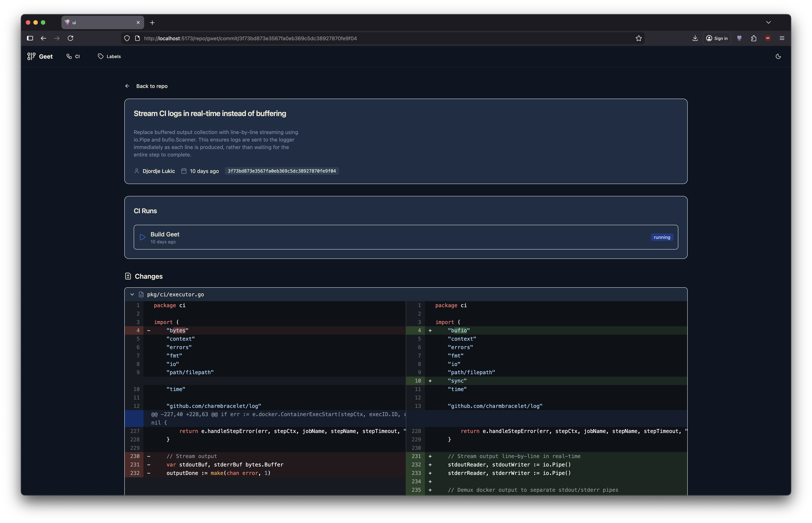Image resolution: width=812 pixels, height=523 pixels.
Task: Reload the page in browser
Action: coord(70,38)
